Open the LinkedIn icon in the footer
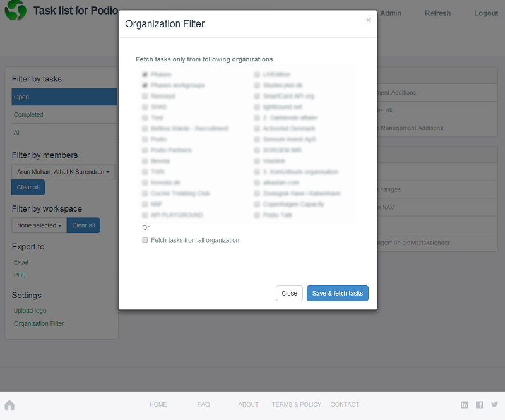 [x=465, y=405]
